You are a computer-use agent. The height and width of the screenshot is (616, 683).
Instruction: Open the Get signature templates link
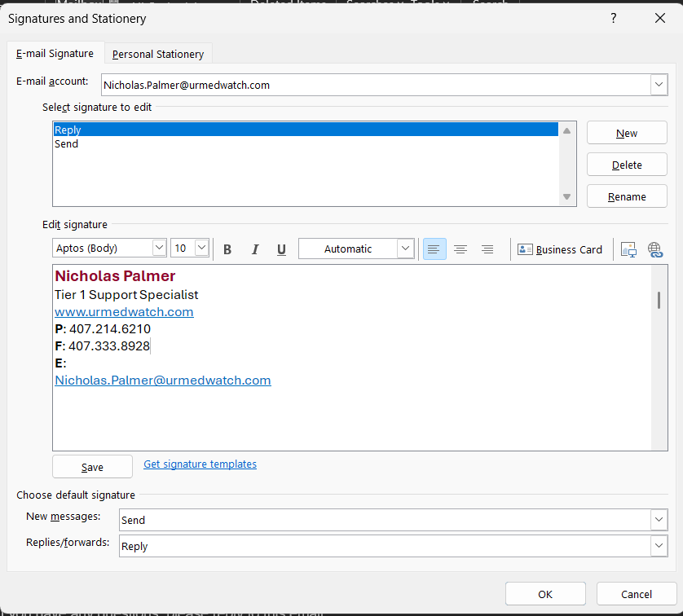[200, 464]
